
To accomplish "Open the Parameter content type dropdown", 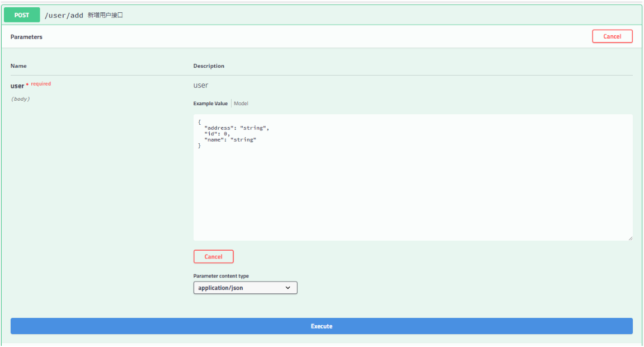I will pos(245,288).
